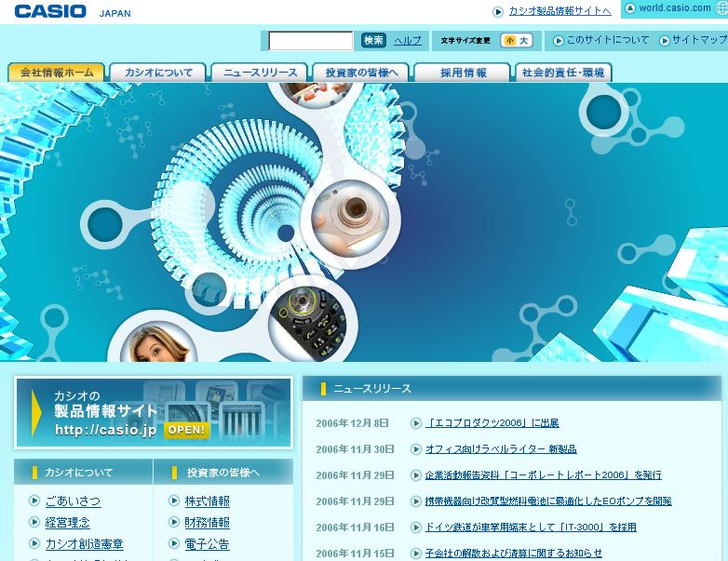Open the ニュースリリース tab
This screenshot has width=728, height=561.
click(260, 73)
